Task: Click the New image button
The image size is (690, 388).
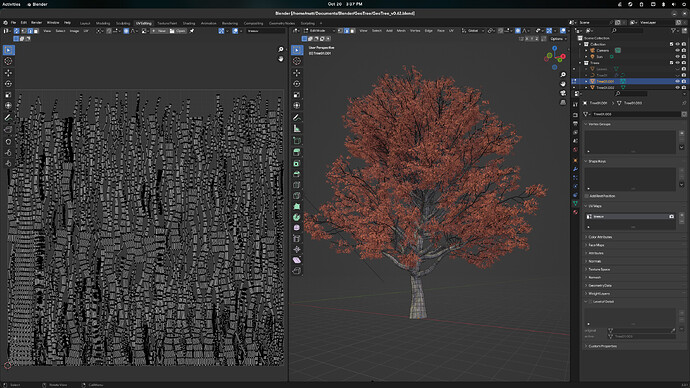Action: tap(159, 31)
